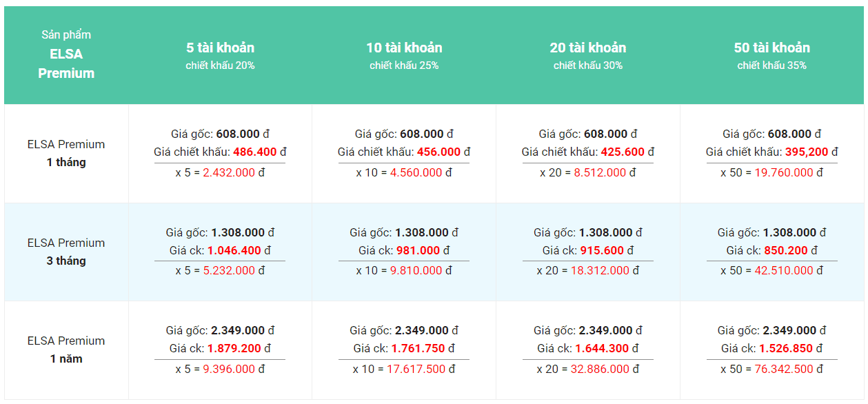Click the total 18.312.000 đ
The width and height of the screenshot is (868, 404).
[605, 270]
